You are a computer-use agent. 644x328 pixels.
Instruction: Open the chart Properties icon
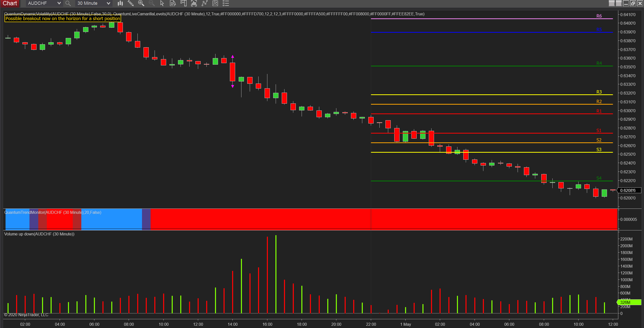[x=216, y=3]
